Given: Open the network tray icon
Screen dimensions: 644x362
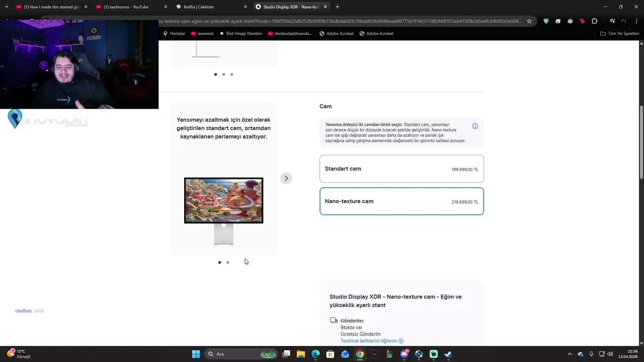Looking at the screenshot, I should 602,354.
